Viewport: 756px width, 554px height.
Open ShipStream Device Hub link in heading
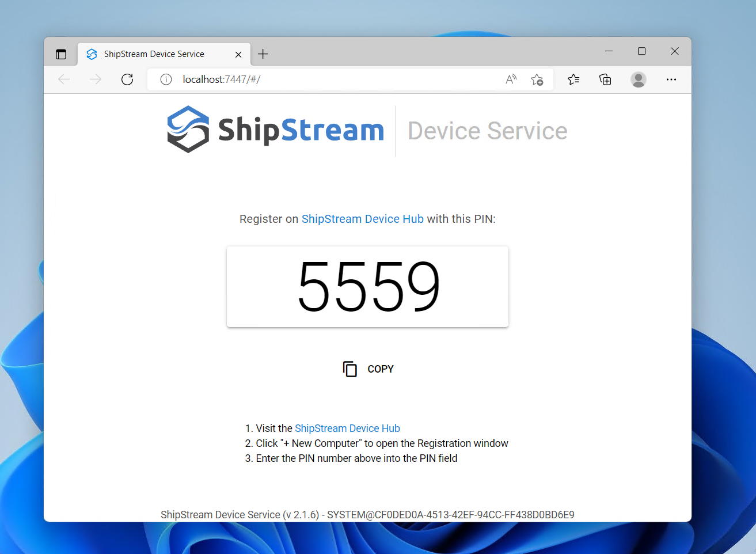tap(362, 219)
